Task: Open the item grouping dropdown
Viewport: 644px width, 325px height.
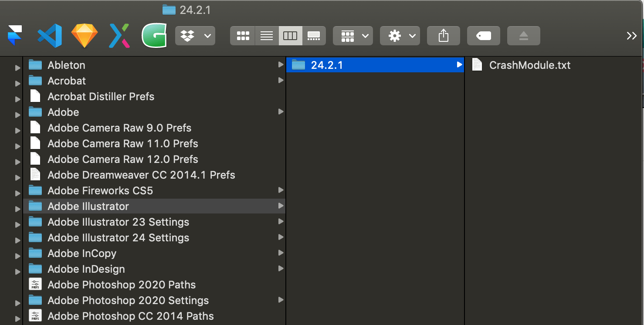Action: [x=353, y=36]
